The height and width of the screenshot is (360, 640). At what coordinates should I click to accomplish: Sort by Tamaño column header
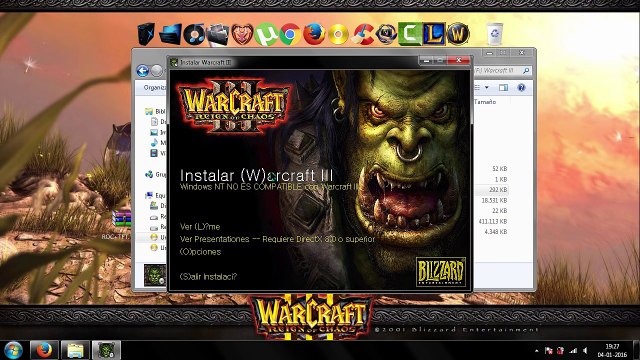coord(485,102)
